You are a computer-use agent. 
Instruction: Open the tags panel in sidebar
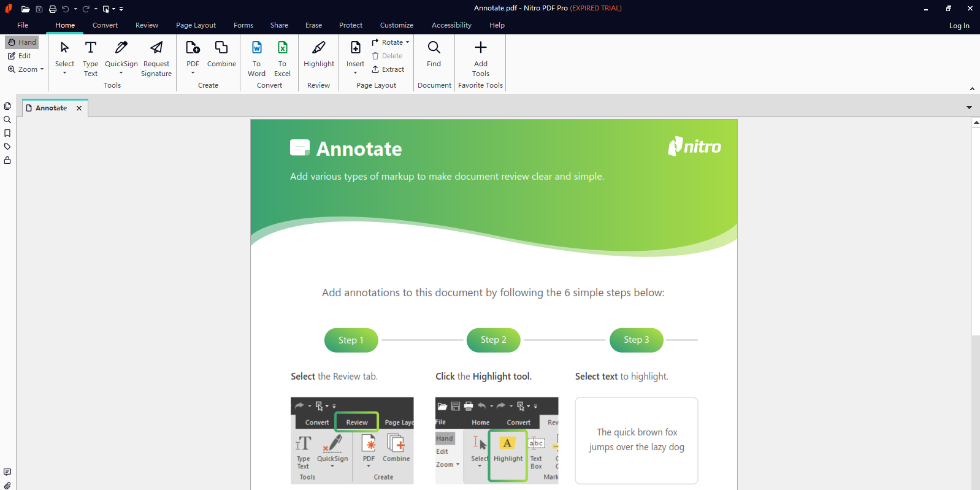7,147
